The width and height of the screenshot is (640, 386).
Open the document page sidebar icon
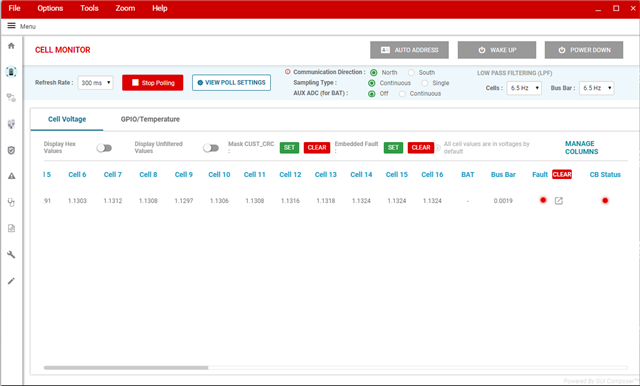tap(11, 228)
